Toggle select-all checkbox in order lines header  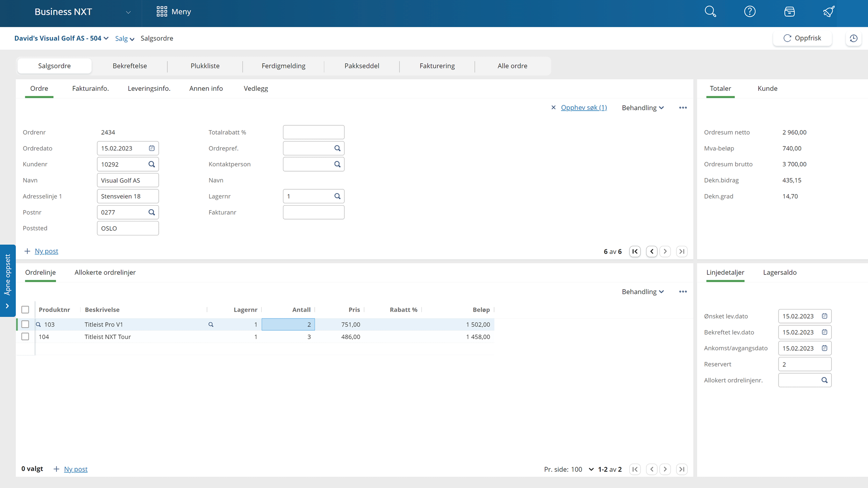[x=25, y=310]
